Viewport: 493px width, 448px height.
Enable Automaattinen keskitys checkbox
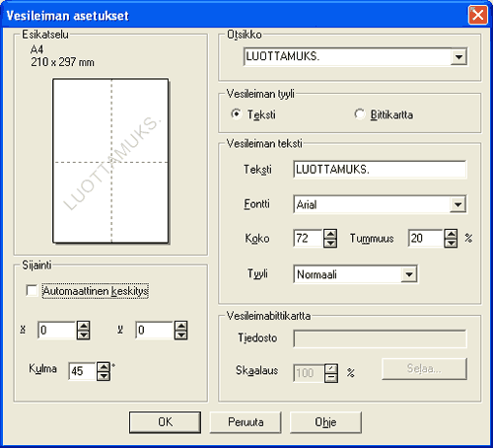32,291
